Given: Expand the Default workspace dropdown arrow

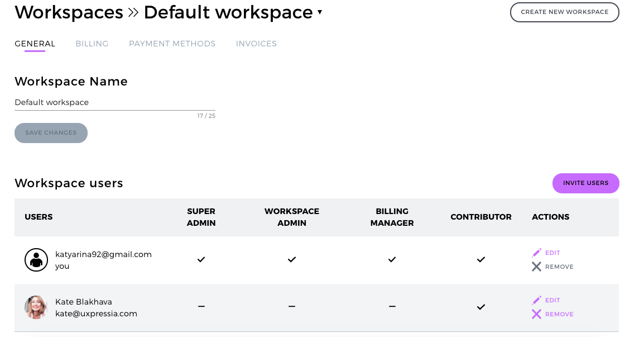Looking at the screenshot, I should pyautogui.click(x=320, y=12).
